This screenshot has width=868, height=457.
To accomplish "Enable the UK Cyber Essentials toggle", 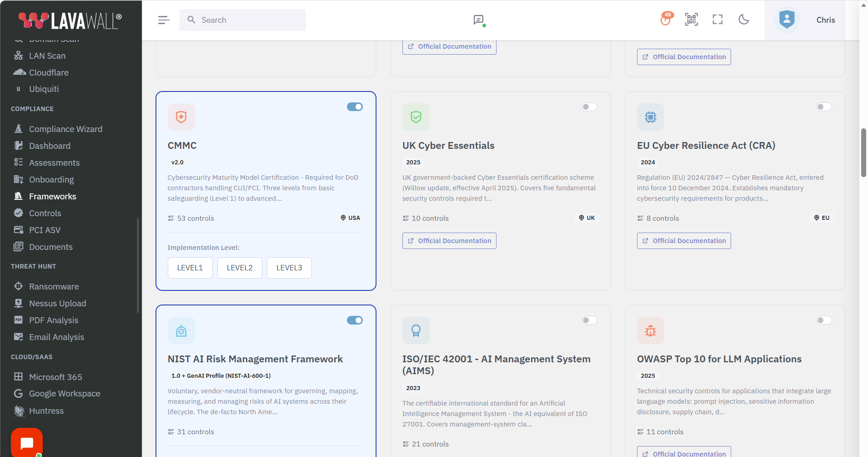I will [x=589, y=107].
